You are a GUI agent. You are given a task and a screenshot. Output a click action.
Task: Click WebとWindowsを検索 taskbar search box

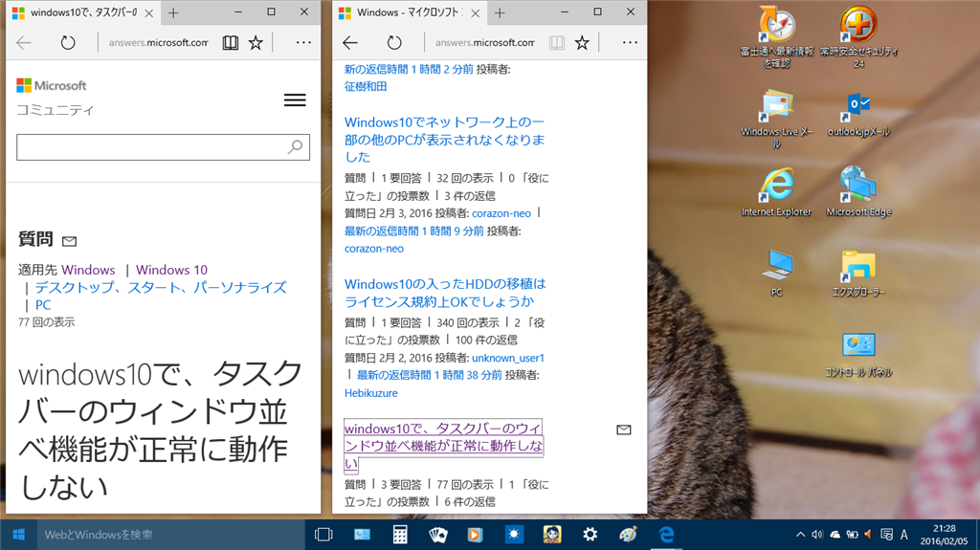pyautogui.click(x=171, y=535)
